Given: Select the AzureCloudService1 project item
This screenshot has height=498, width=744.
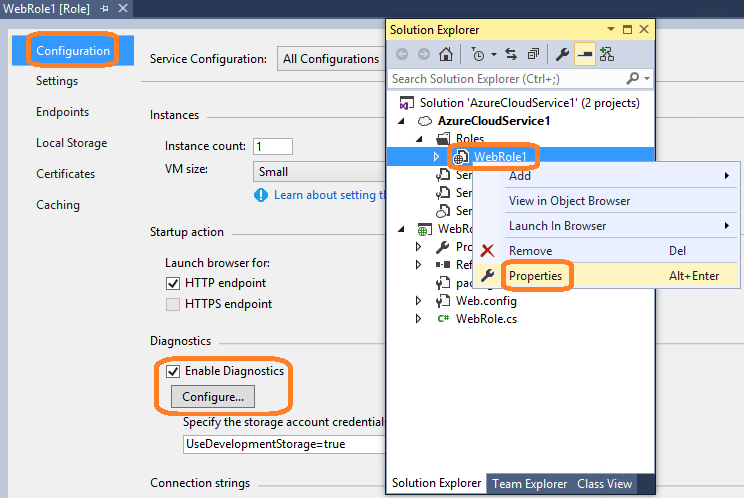Looking at the screenshot, I should coord(493,121).
